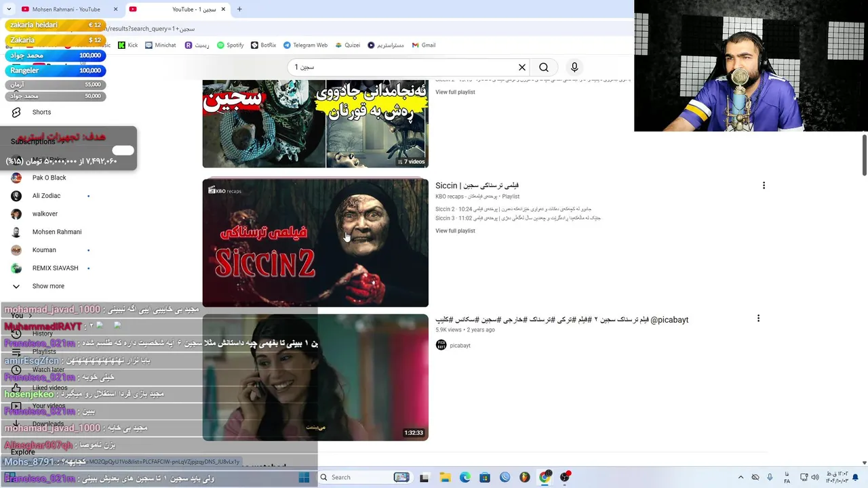The height and width of the screenshot is (488, 868).
Task: Open Pak O Black channel in sidebar
Action: [49, 178]
